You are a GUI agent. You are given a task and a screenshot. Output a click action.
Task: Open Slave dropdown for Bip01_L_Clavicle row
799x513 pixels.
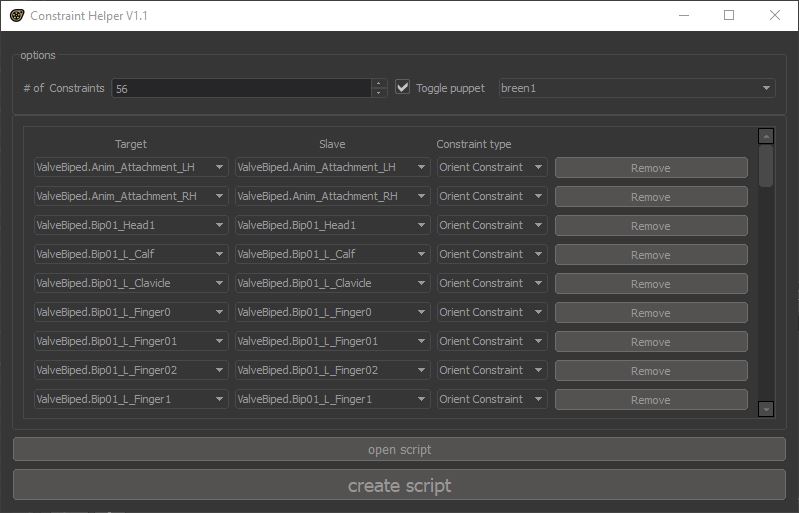[332, 283]
